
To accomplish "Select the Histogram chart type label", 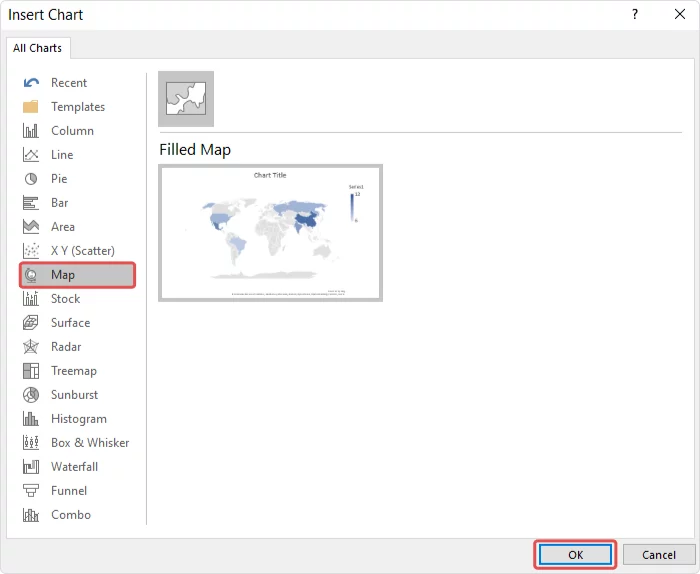I will coord(79,419).
